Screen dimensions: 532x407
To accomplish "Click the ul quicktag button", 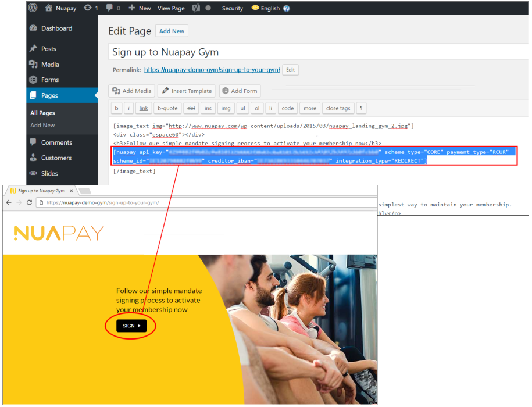I will coord(242,108).
